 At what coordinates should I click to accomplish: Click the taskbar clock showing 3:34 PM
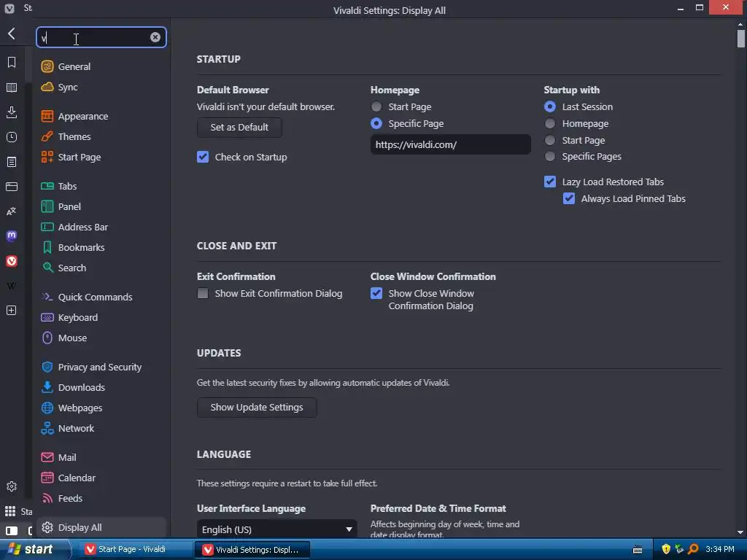coord(719,549)
